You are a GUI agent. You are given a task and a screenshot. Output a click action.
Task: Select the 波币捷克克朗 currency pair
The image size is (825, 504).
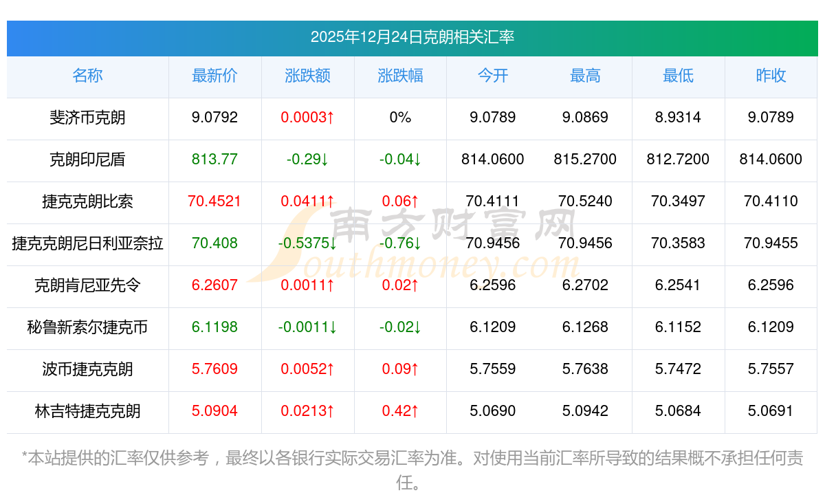click(x=87, y=369)
